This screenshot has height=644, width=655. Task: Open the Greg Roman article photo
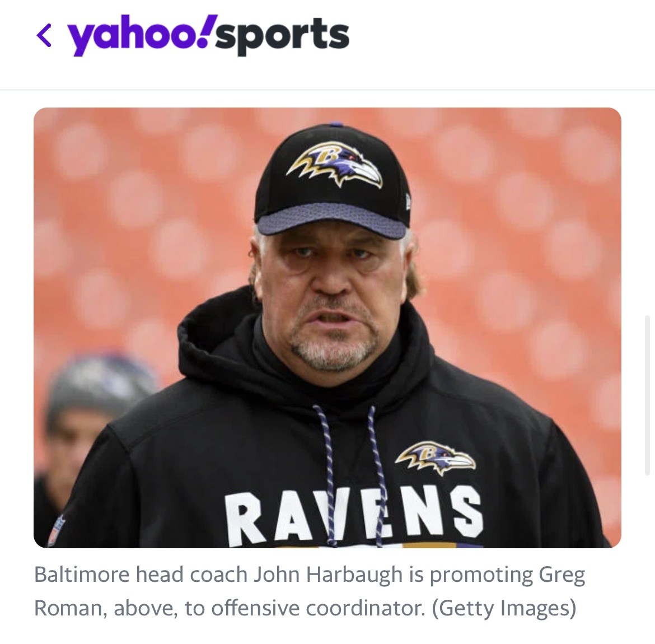tap(327, 328)
